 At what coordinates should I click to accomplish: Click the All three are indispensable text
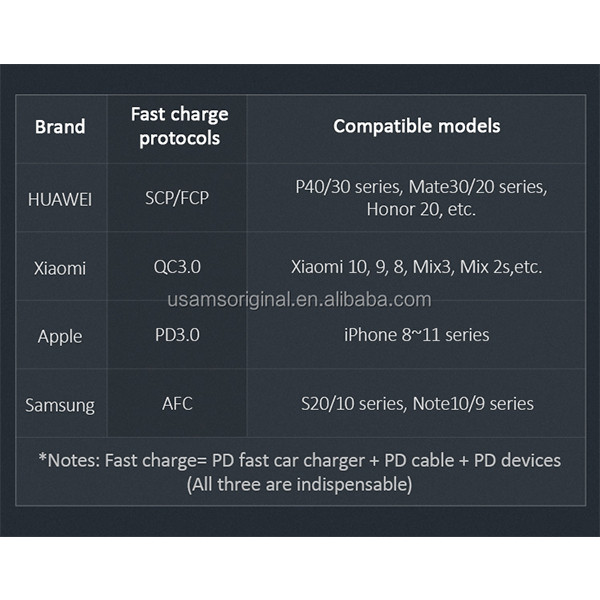[299, 485]
